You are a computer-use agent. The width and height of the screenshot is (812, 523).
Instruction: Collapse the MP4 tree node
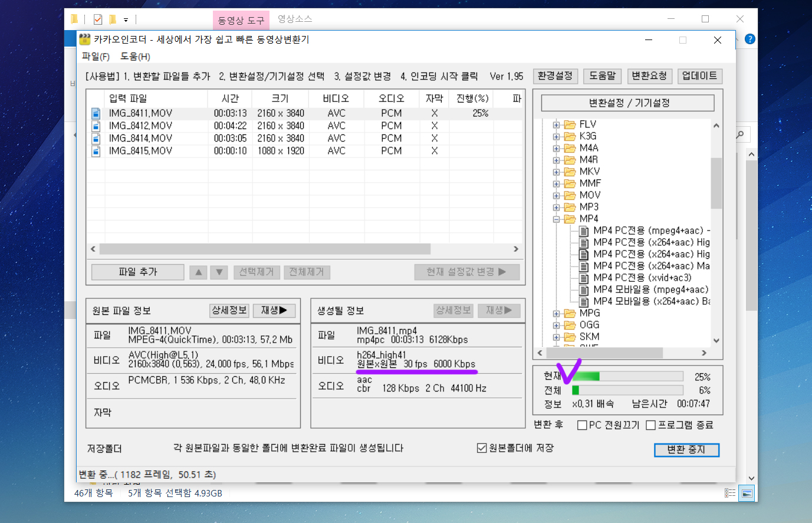pyautogui.click(x=556, y=219)
